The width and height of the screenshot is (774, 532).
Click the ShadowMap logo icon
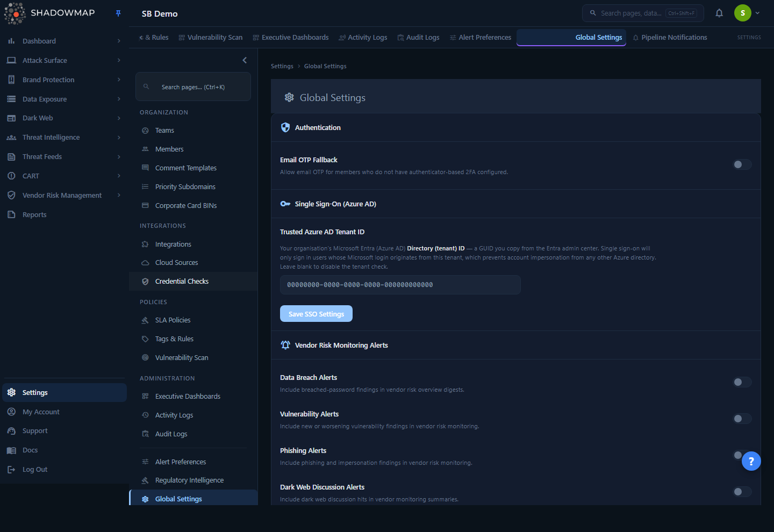point(15,13)
